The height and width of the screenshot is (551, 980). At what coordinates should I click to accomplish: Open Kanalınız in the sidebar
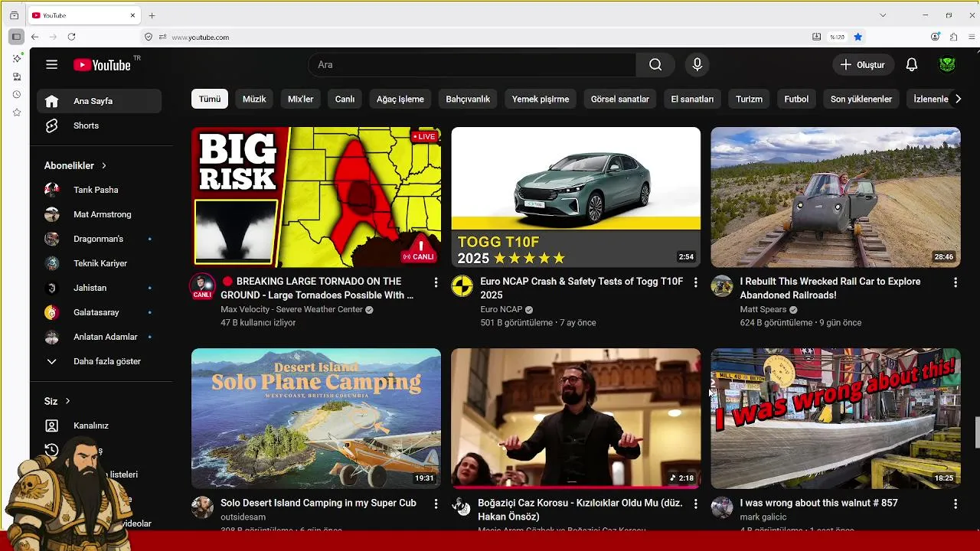99,425
